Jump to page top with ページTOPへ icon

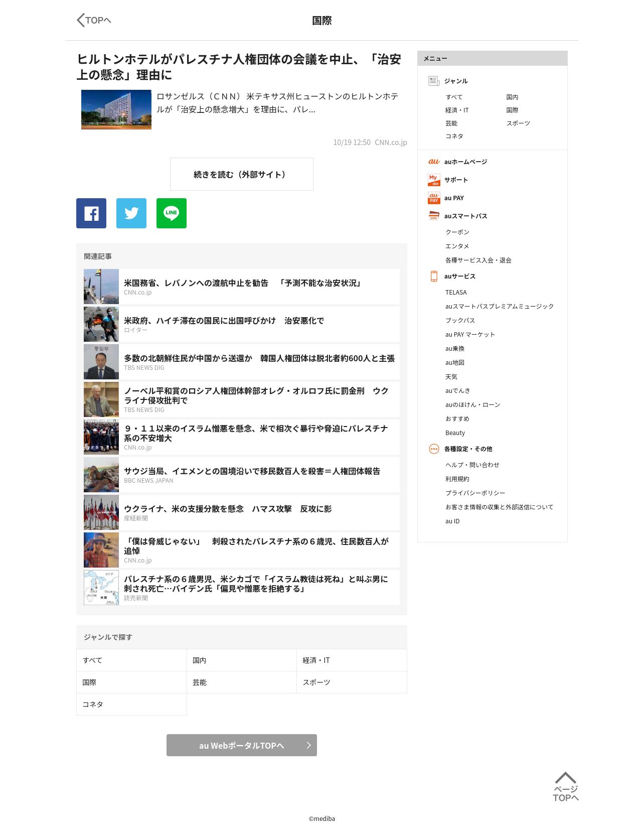(566, 786)
